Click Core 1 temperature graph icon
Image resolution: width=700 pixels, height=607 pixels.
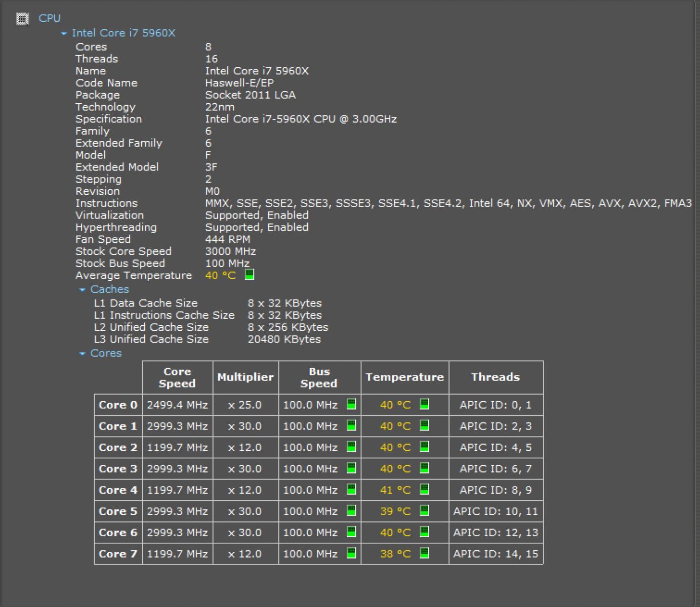[425, 425]
